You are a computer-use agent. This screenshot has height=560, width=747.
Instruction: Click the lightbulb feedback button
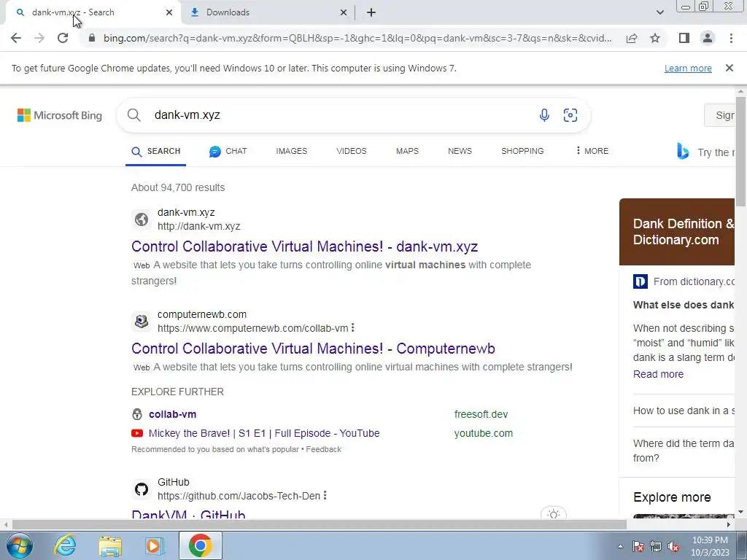pyautogui.click(x=554, y=514)
